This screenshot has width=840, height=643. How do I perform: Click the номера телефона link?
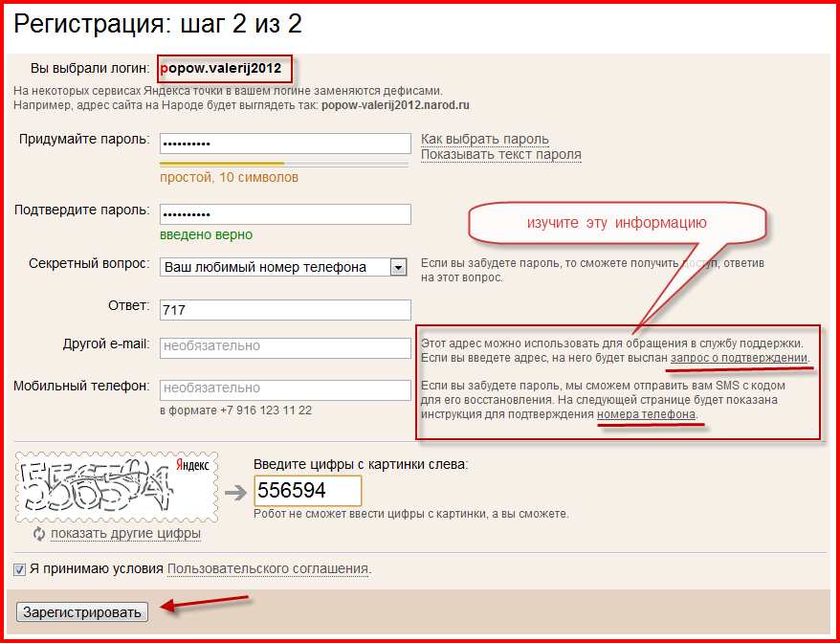(646, 414)
